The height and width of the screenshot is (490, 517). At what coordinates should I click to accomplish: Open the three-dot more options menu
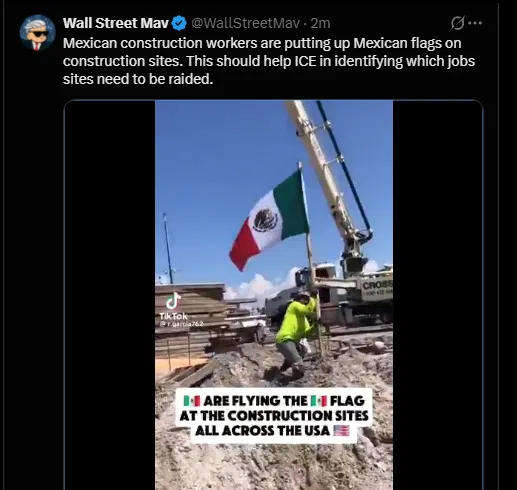pos(475,23)
